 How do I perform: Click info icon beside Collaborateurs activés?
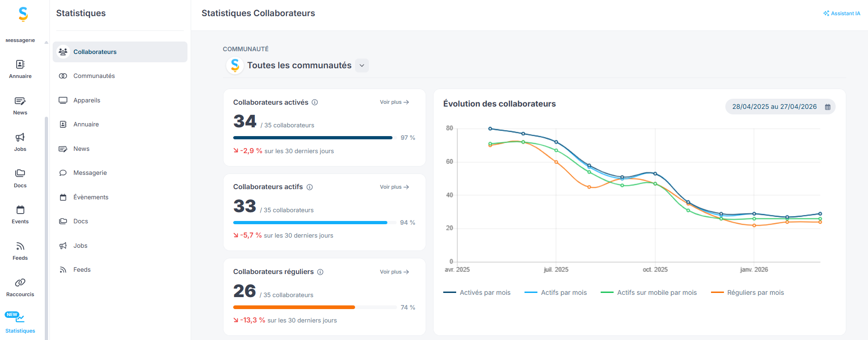(x=315, y=102)
